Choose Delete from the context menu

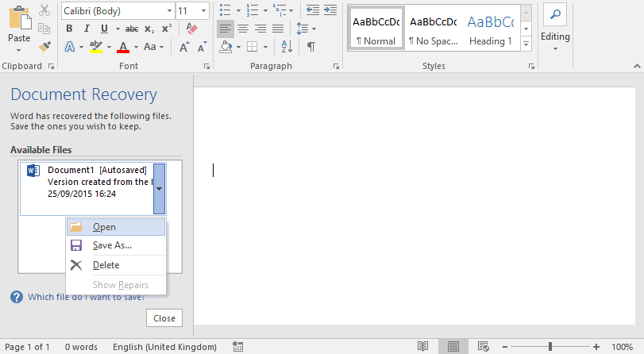[116, 265]
